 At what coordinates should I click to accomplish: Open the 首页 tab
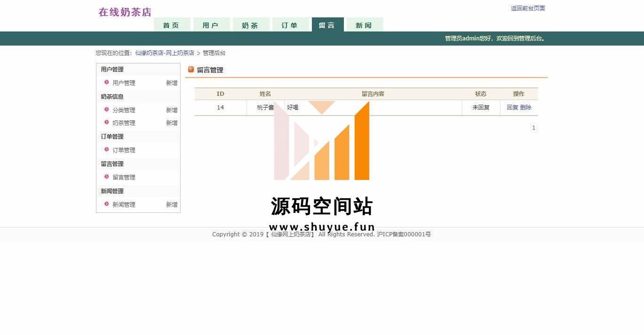click(x=172, y=25)
